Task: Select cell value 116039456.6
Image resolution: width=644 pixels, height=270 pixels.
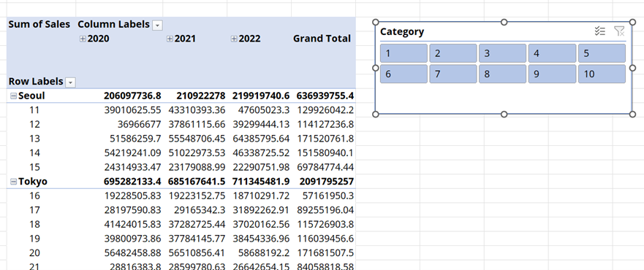Action: tap(326, 239)
